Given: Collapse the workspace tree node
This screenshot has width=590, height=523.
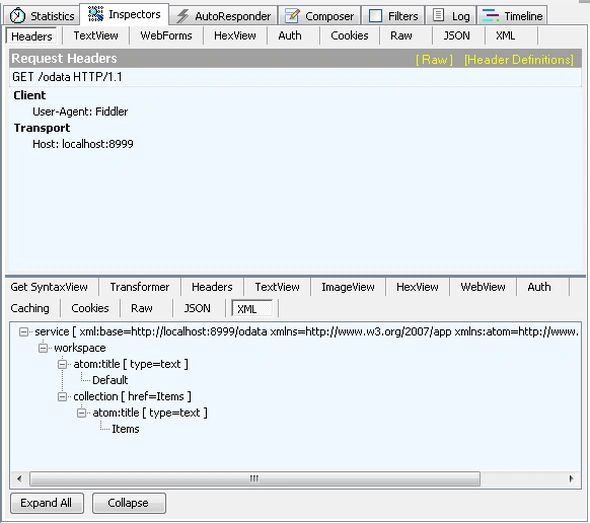Looking at the screenshot, I should click(43, 348).
